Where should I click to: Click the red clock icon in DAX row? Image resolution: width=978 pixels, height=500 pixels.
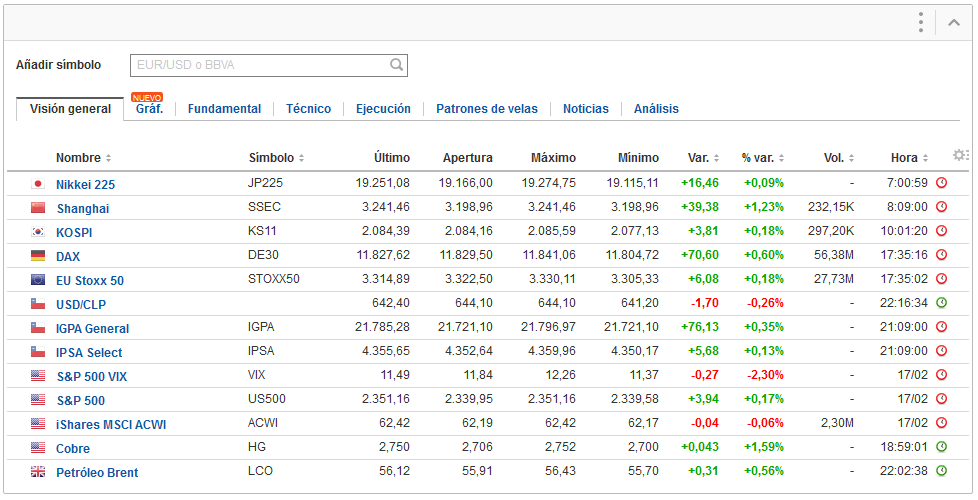(x=942, y=254)
